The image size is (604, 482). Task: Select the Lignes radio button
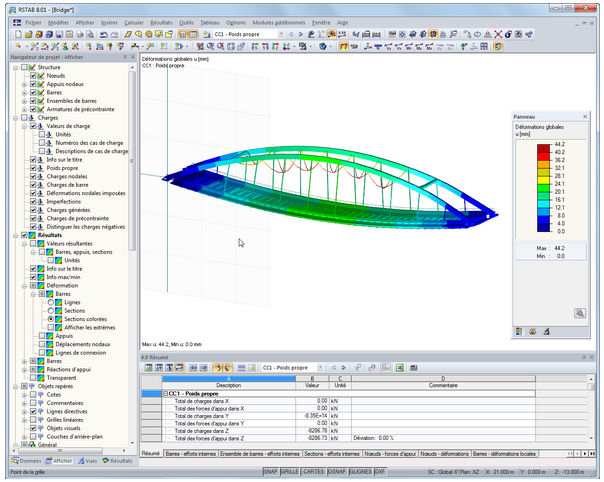[51, 302]
